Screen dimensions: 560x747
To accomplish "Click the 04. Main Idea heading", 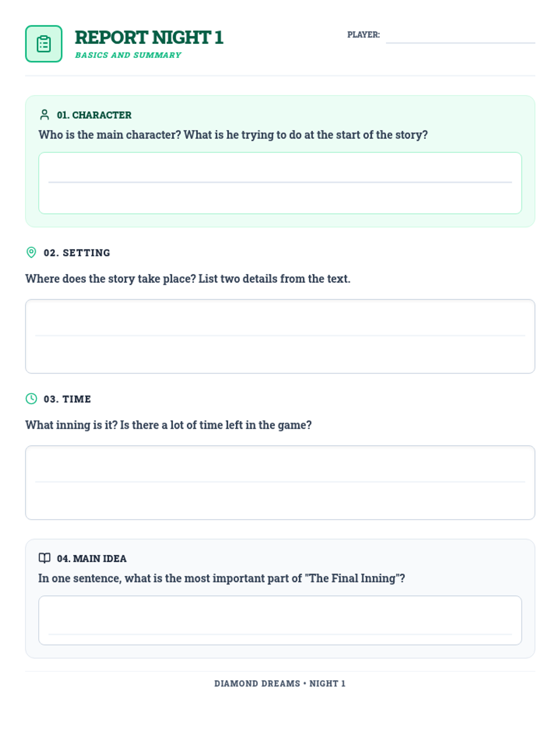I will pos(91,558).
